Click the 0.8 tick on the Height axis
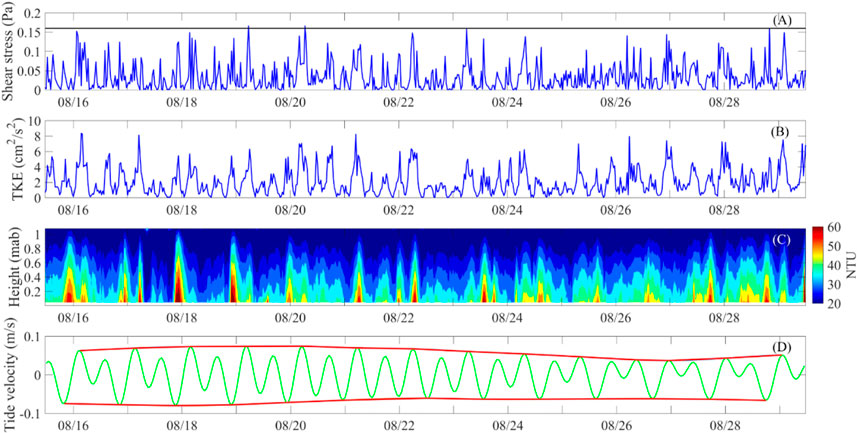The width and height of the screenshot is (858, 434). [33, 247]
